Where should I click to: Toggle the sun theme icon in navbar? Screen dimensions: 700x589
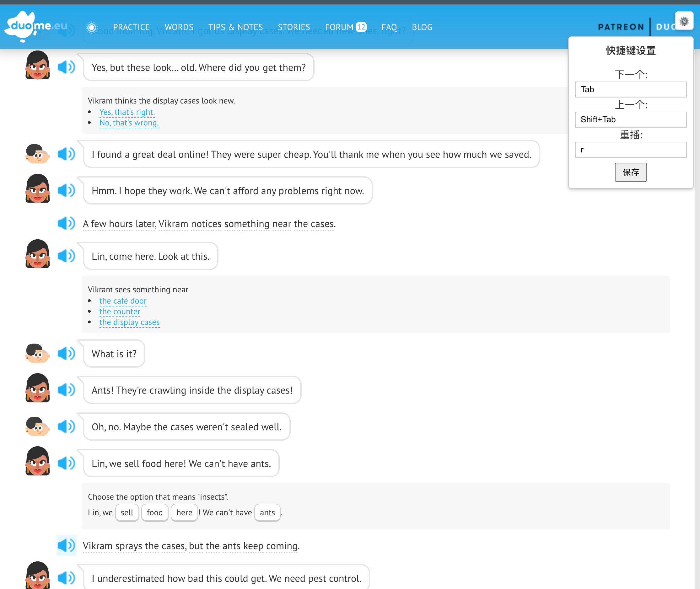click(91, 27)
